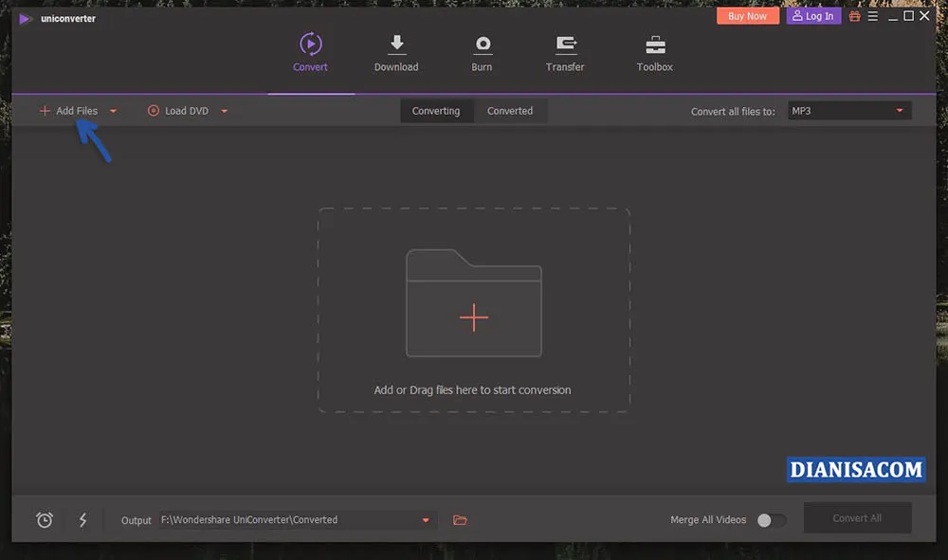Click the red plus folder in drop area
This screenshot has width=948, height=560.
coord(474,318)
